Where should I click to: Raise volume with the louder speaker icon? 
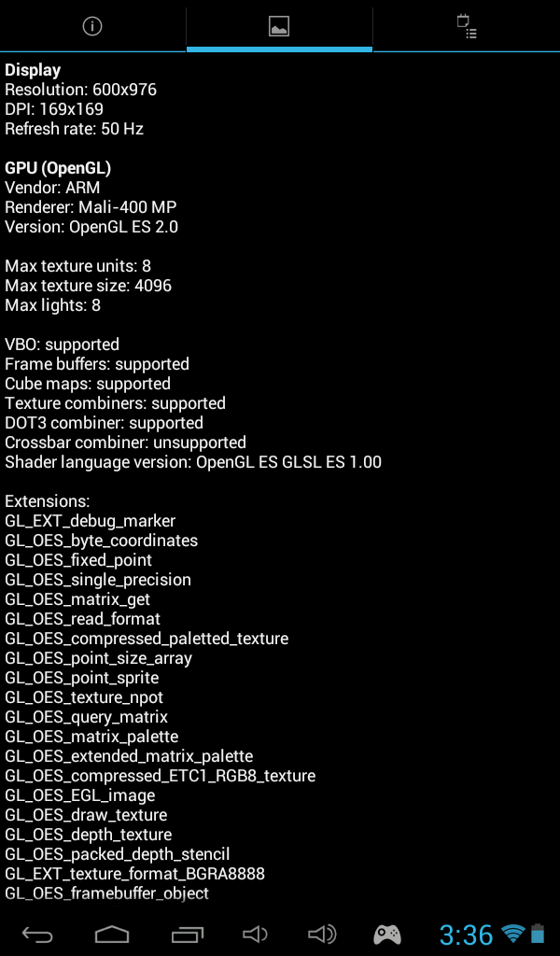322,934
